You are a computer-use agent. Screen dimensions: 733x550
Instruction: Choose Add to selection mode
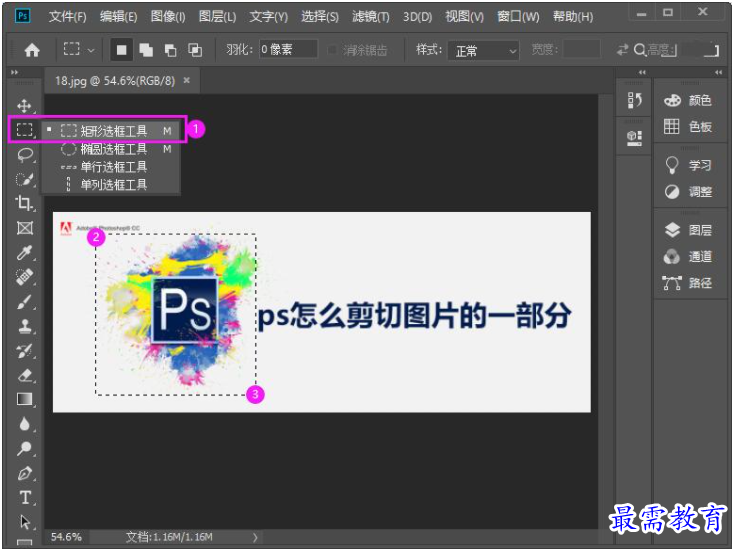coord(146,50)
